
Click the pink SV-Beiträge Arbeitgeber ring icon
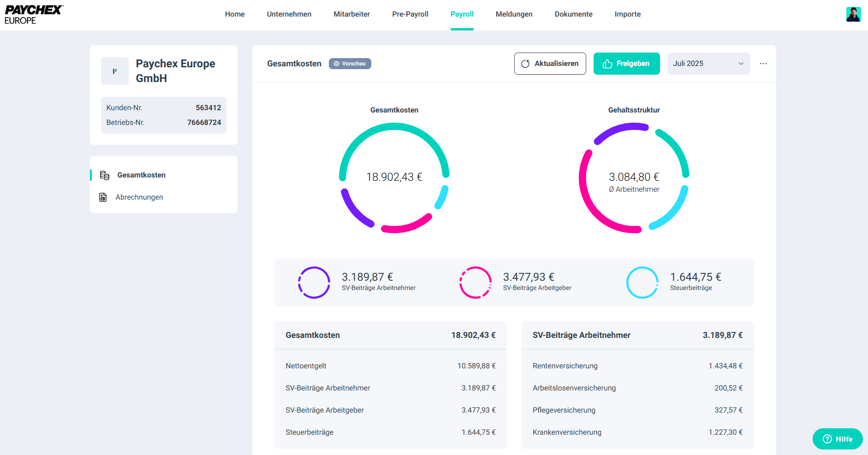point(476,283)
